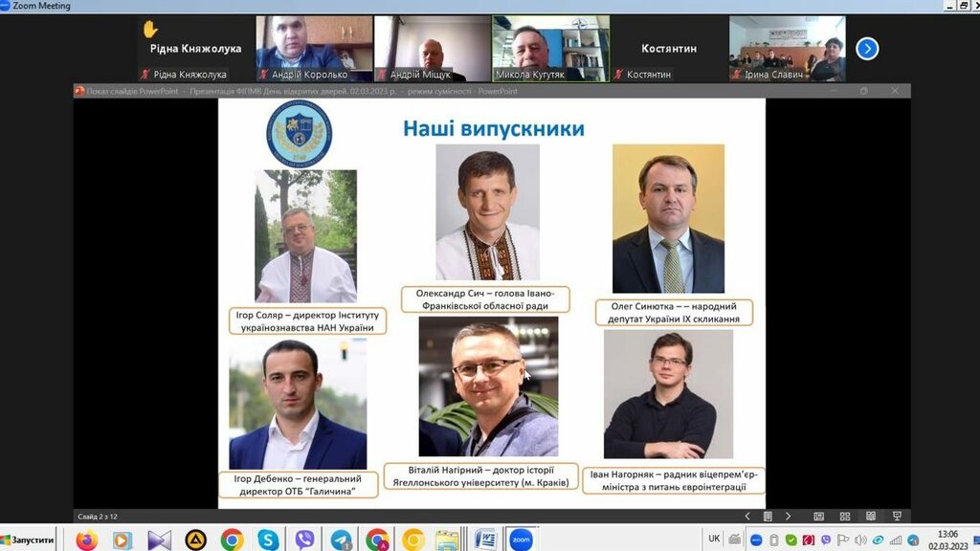
Task: Go to the next slide arrow
Action: point(788,517)
